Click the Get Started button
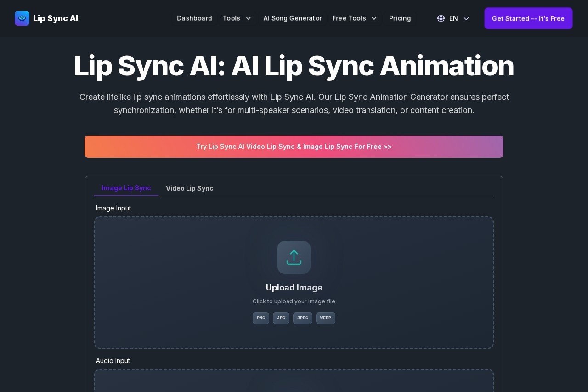588x392 pixels. (528, 18)
